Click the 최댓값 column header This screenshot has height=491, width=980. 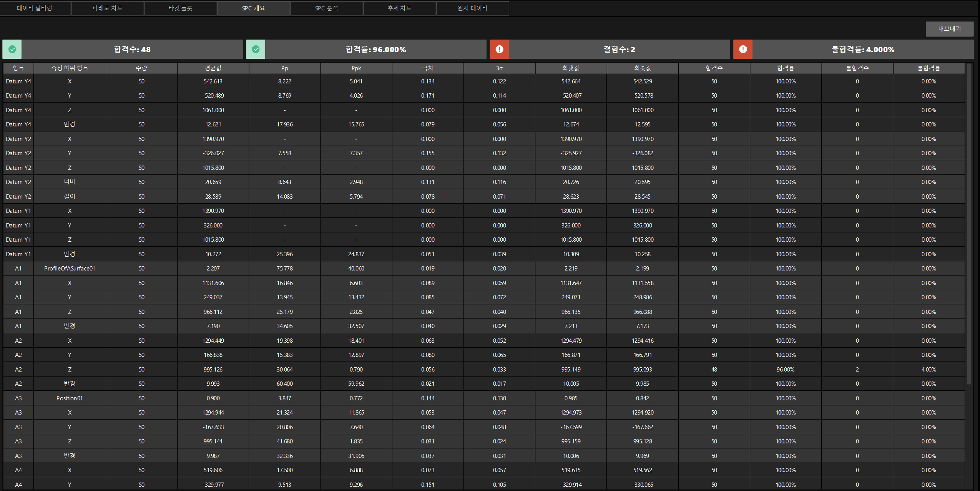click(571, 68)
